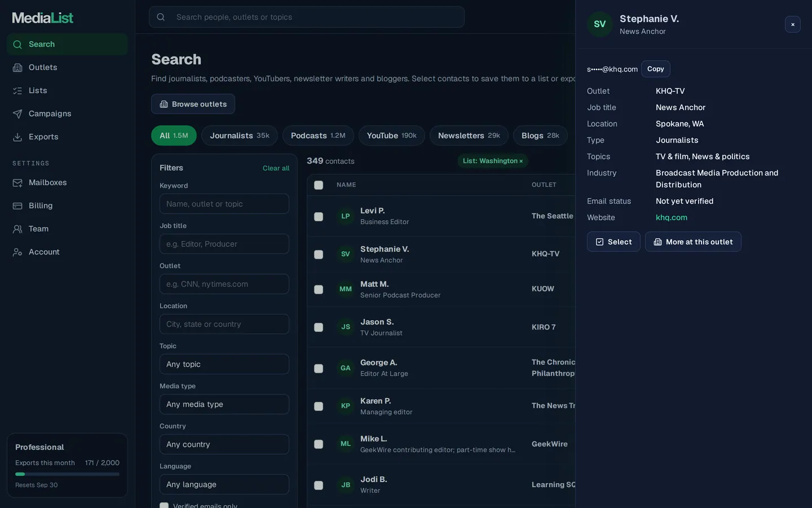Open Team via the people icon
The image size is (812, 508).
pos(17,229)
